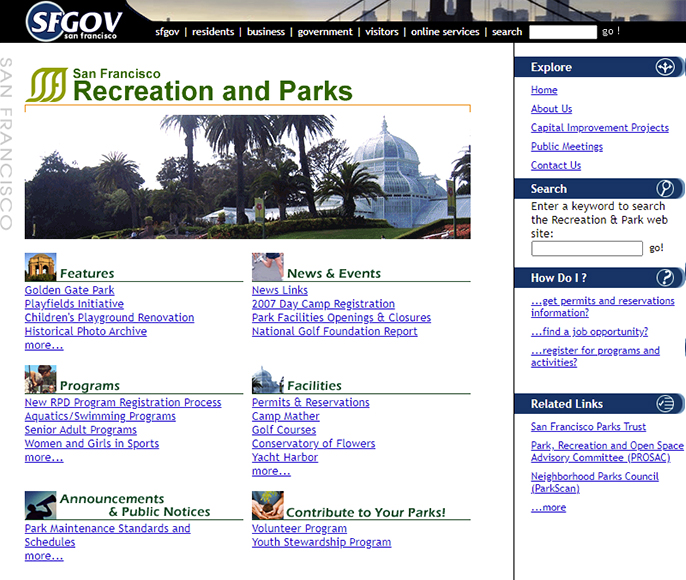Click the sidebar go! button
The height and width of the screenshot is (580, 686).
tap(656, 248)
